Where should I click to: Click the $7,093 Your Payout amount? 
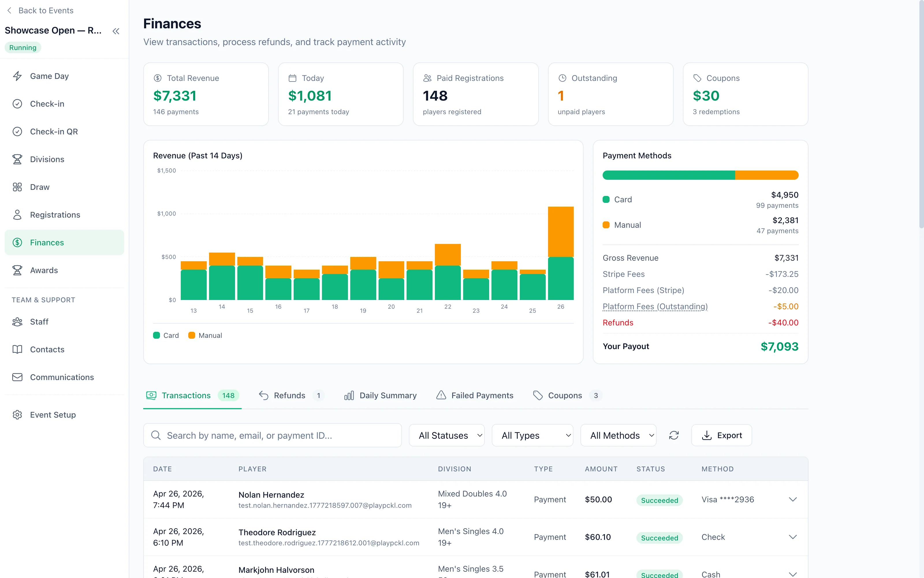tap(780, 346)
